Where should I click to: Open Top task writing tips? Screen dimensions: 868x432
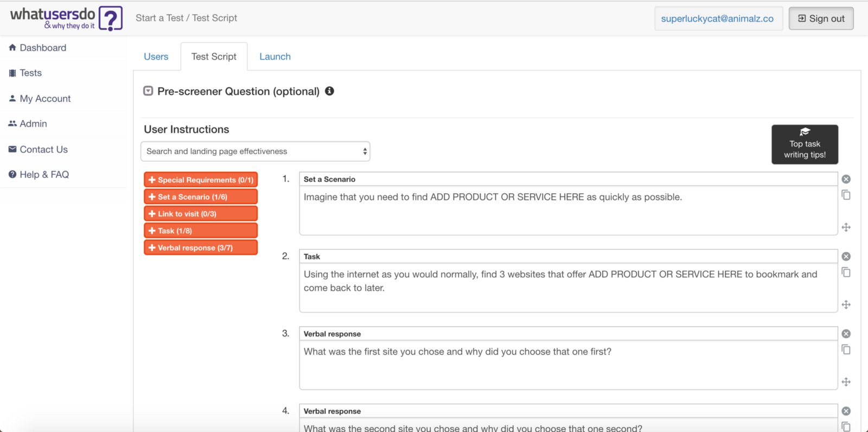805,144
